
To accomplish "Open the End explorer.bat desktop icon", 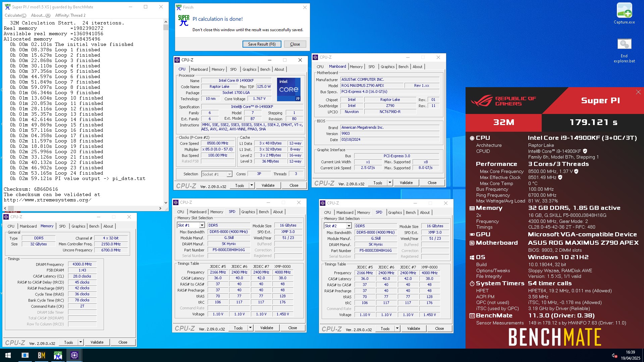I will pos(624,50).
